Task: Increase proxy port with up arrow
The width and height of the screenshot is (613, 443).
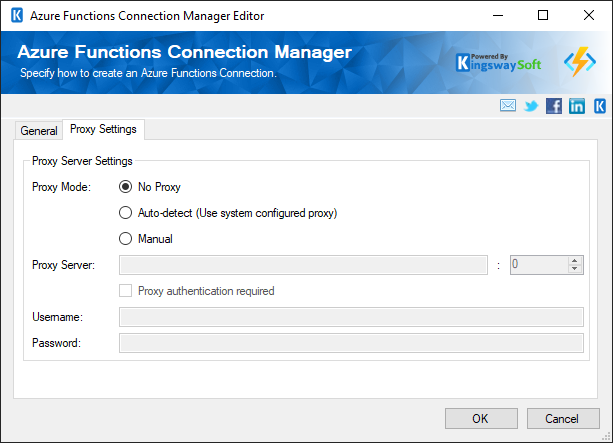Action: 575,261
